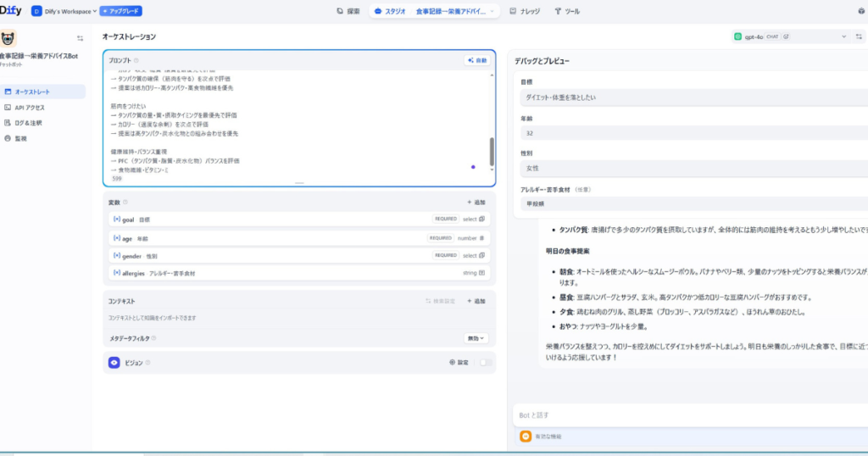
Task: Open the ツール tools tab
Action: pos(567,11)
